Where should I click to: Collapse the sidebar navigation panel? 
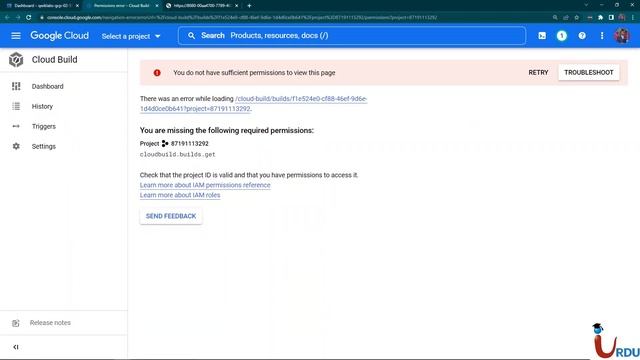16,347
